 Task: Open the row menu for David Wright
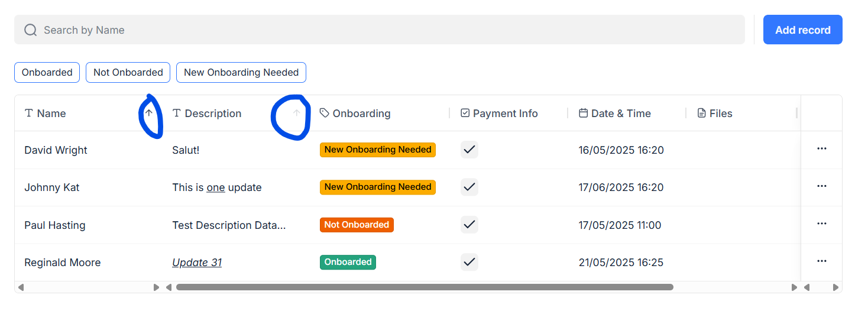(x=821, y=148)
